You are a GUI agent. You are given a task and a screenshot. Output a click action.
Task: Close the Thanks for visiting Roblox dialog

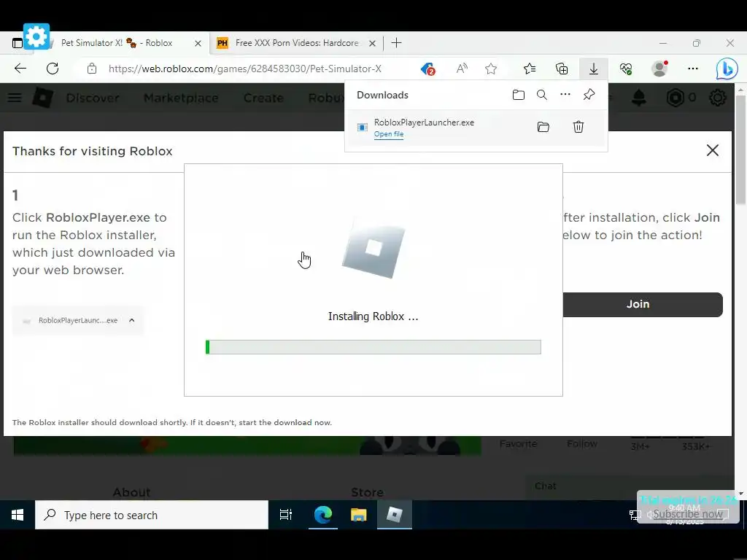tap(712, 150)
